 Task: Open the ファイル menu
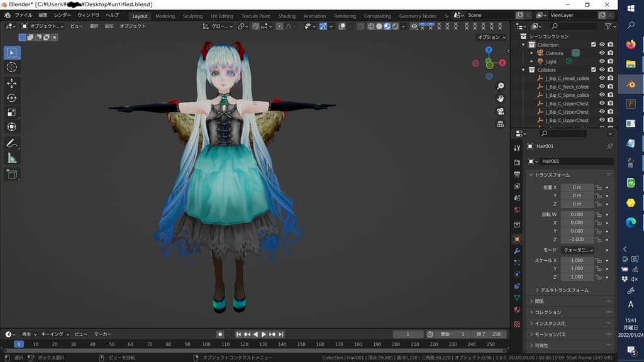pyautogui.click(x=23, y=15)
